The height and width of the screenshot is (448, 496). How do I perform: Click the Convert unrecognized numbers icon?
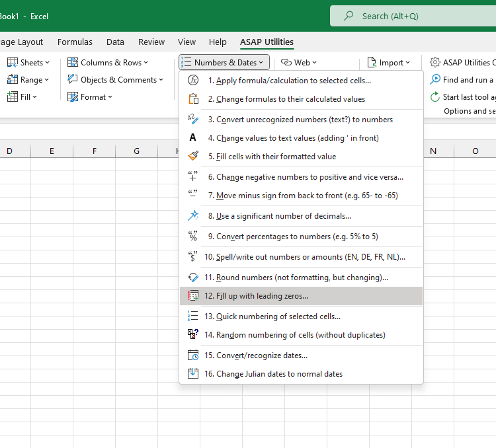click(193, 119)
